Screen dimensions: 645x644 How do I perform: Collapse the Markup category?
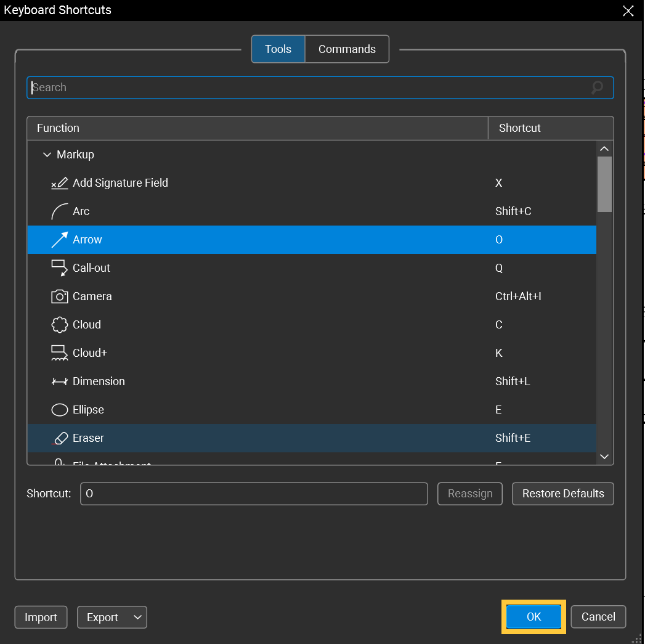pos(47,154)
